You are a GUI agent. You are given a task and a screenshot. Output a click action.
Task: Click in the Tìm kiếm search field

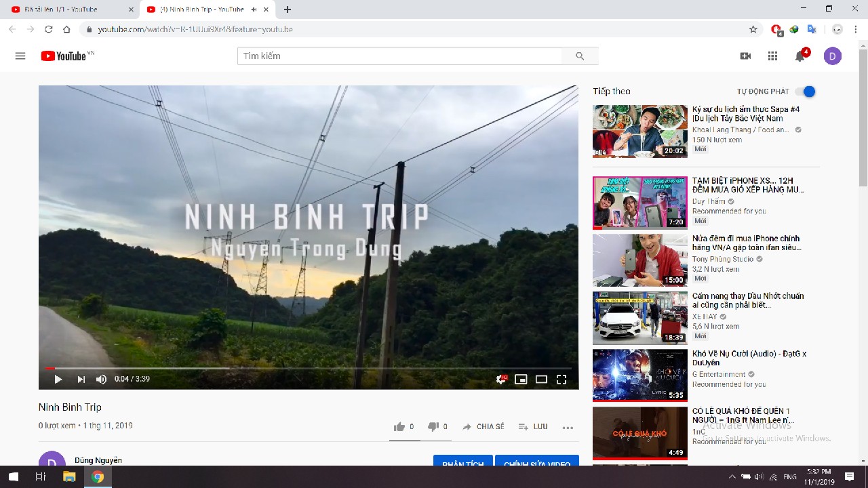[399, 56]
